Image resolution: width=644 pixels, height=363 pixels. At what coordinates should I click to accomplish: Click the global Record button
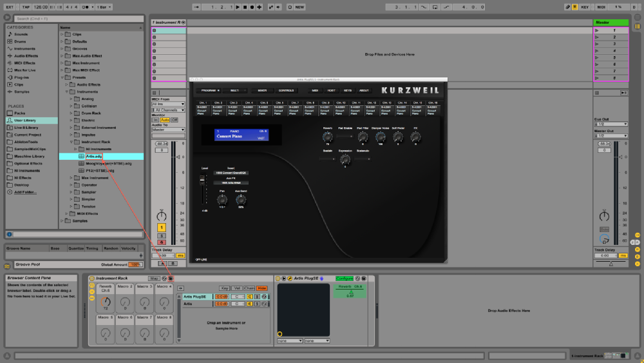pyautogui.click(x=252, y=7)
